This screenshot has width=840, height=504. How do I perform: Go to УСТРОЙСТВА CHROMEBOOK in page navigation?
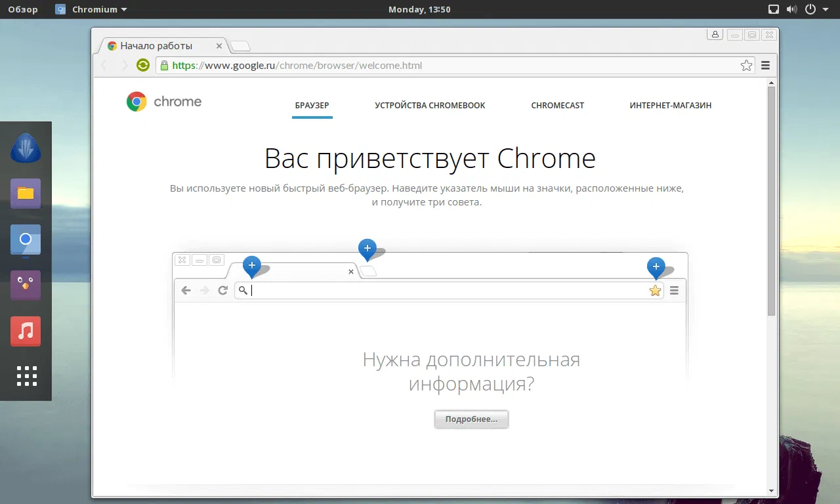point(430,105)
